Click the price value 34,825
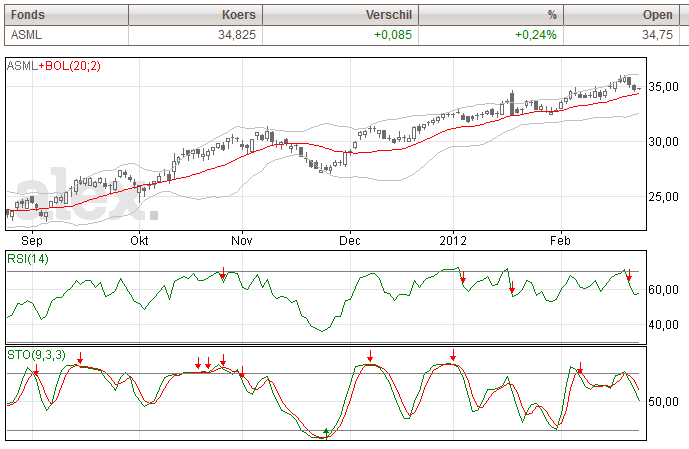 (x=237, y=35)
